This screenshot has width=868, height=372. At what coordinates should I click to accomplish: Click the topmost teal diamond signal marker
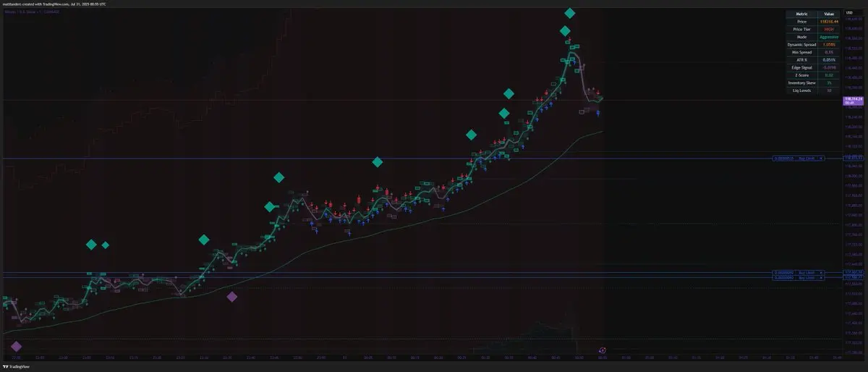570,13
